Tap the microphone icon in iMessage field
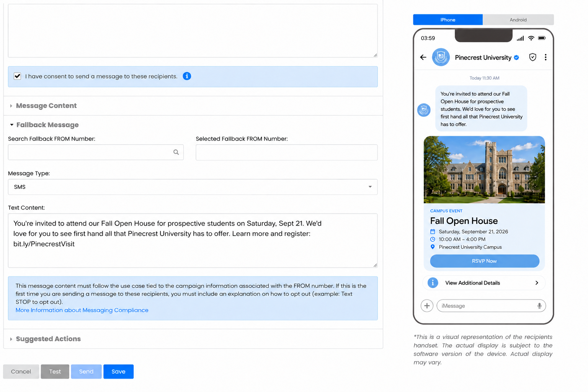 539,306
